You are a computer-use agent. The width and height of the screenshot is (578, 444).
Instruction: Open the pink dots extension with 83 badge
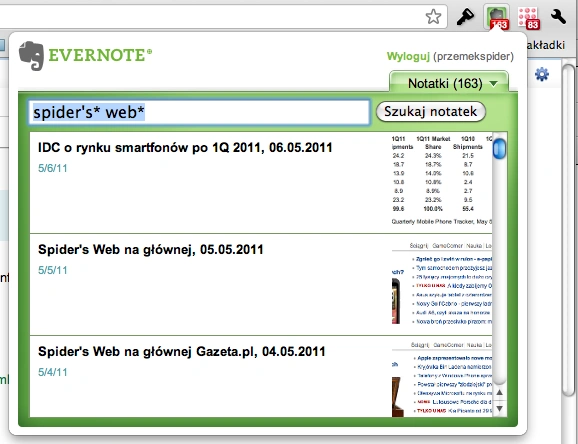[x=529, y=18]
